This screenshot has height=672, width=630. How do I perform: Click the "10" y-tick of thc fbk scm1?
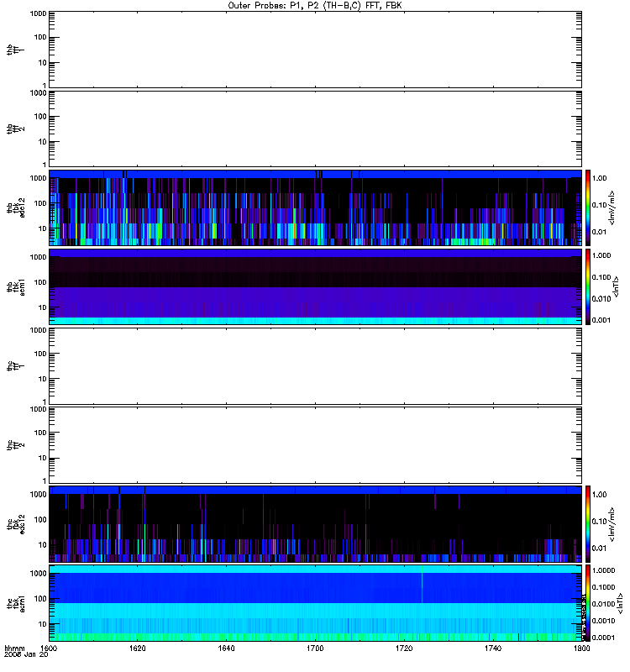pos(43,624)
